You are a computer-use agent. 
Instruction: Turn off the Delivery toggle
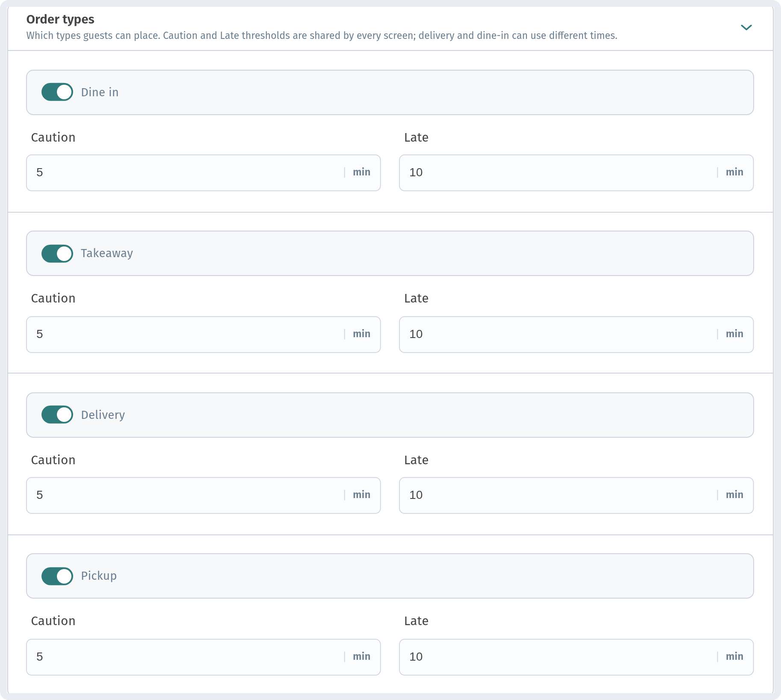pos(57,415)
